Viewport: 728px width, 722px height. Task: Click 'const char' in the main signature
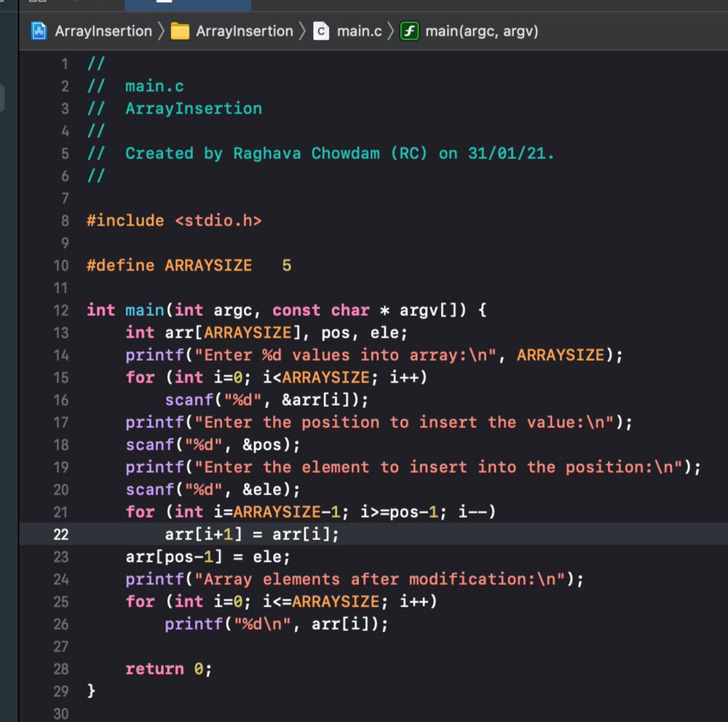[321, 310]
